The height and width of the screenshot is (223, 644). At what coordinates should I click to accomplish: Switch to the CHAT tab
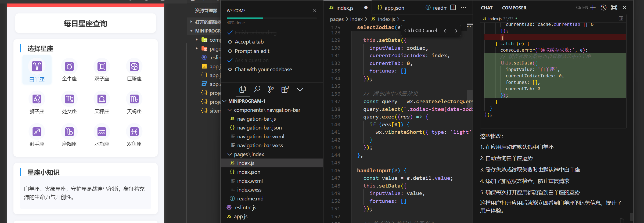[487, 8]
